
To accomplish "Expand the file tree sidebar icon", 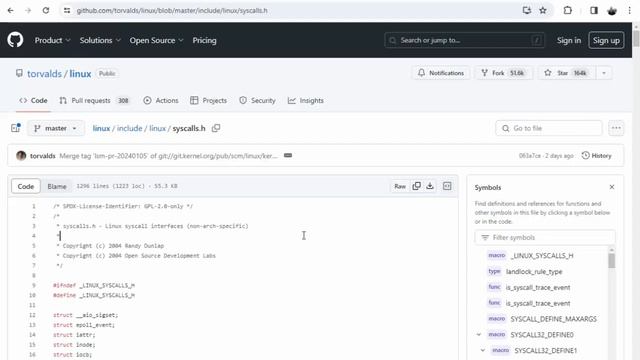I will pos(16,128).
